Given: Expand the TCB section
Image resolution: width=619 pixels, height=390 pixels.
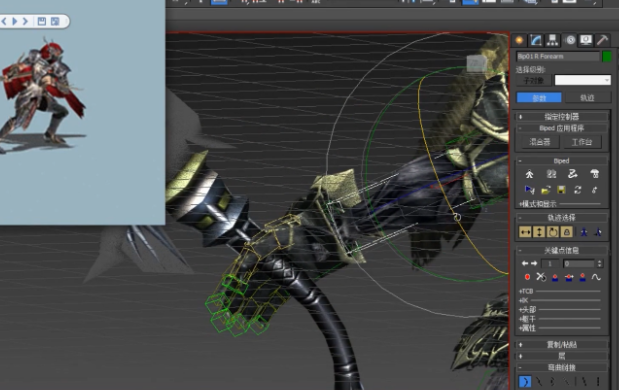Looking at the screenshot, I should (x=526, y=291).
